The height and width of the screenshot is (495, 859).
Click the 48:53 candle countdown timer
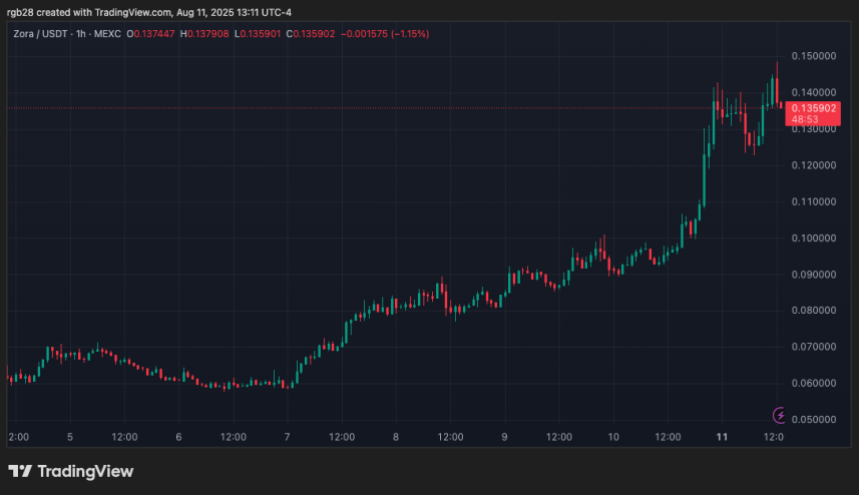[806, 119]
